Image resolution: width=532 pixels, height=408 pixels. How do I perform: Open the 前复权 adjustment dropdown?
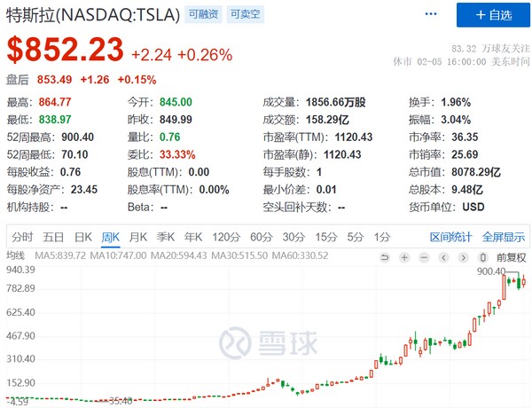pyautogui.click(x=512, y=257)
